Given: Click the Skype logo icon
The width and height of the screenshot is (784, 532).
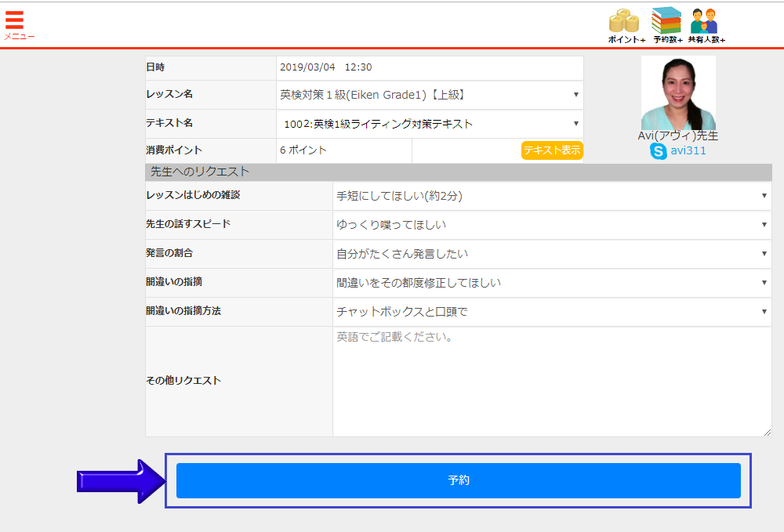Looking at the screenshot, I should (658, 151).
